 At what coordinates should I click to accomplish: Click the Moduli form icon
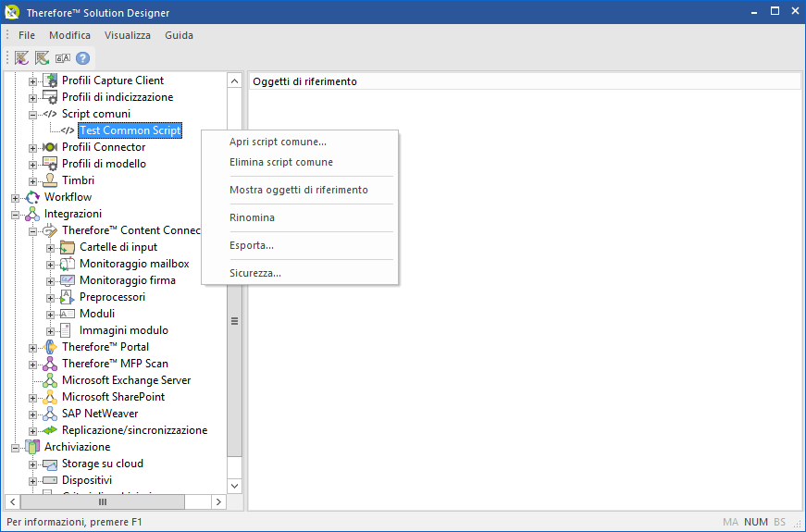68,314
